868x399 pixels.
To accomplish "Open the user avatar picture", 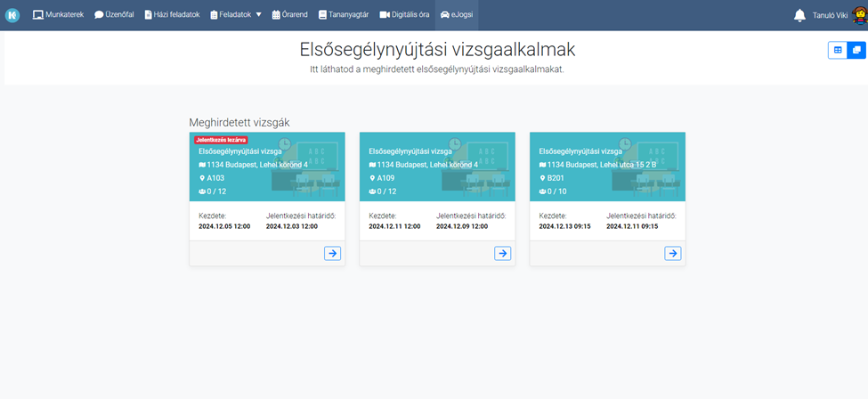I will (859, 15).
